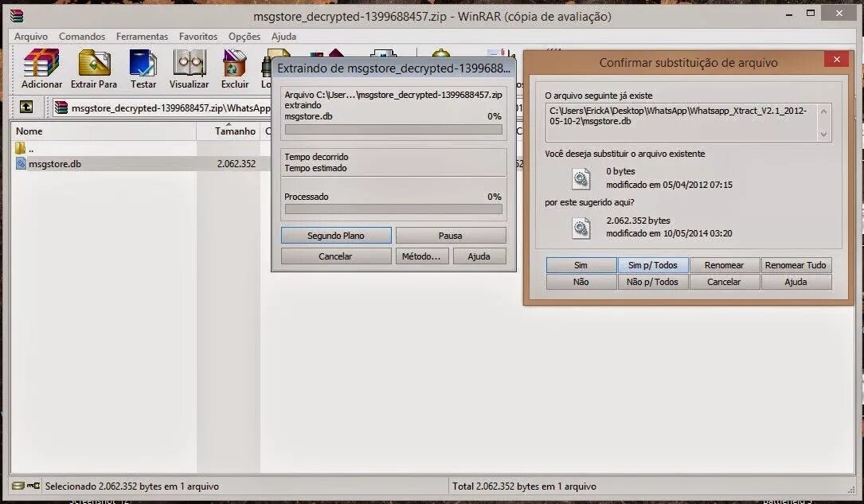Click the Testar toolbar icon
Screen dimensions: 864x504
tap(143, 63)
